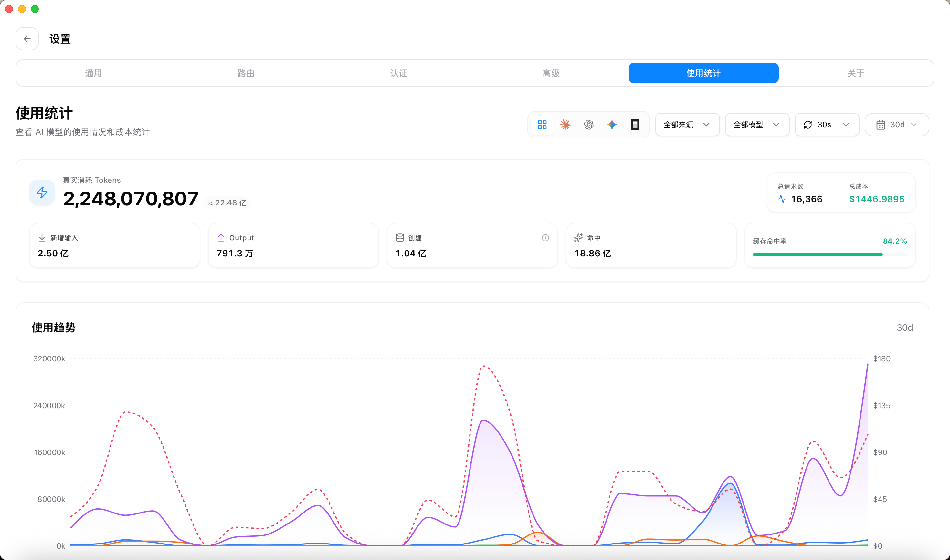Screen dimensions: 950x560
Task: Click the upload arrow on Output
Action: coord(221,237)
